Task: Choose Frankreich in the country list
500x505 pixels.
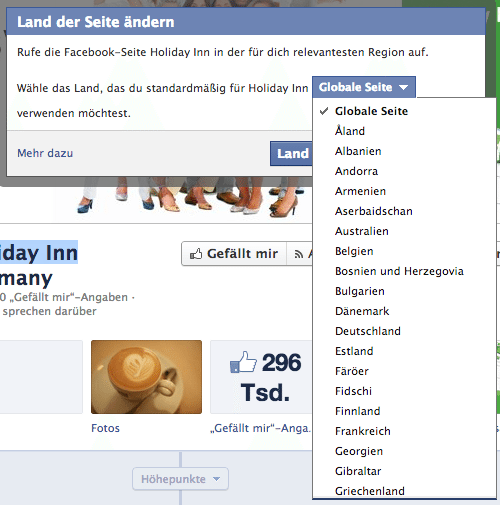Action: click(x=363, y=431)
